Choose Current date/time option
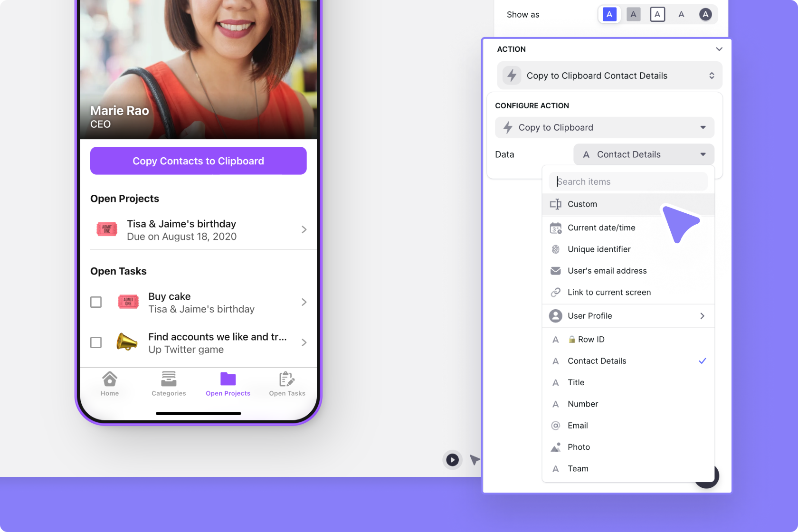Viewport: 798px width, 532px height. (x=601, y=228)
